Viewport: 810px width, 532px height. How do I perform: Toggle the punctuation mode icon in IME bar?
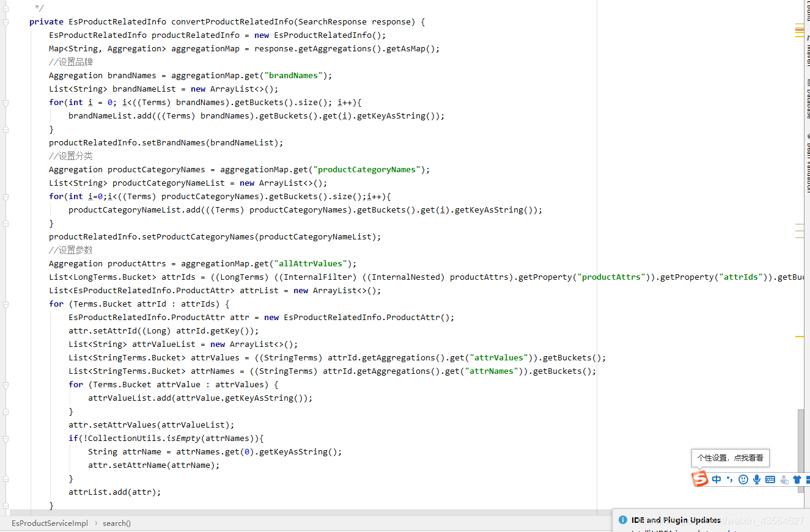[x=730, y=479]
